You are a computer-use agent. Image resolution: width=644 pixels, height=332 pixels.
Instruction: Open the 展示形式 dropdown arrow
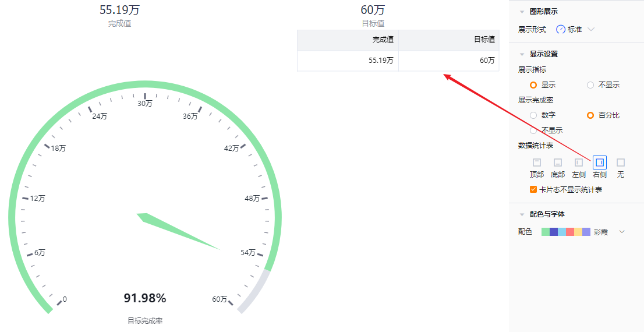click(591, 30)
